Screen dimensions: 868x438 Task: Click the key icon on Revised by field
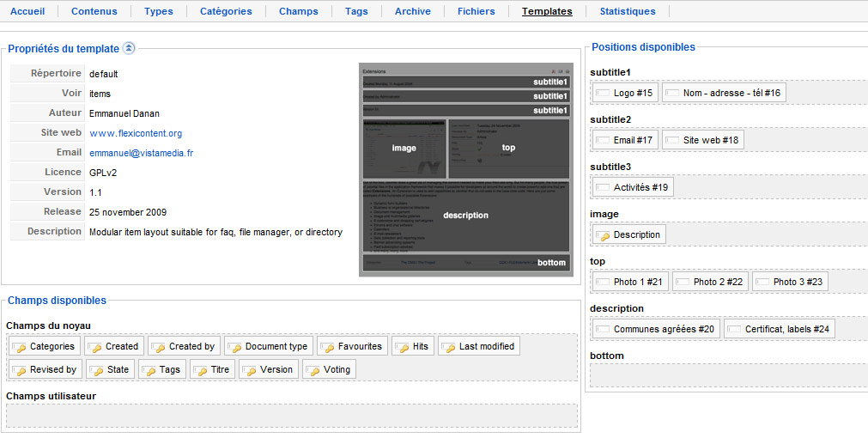click(21, 370)
